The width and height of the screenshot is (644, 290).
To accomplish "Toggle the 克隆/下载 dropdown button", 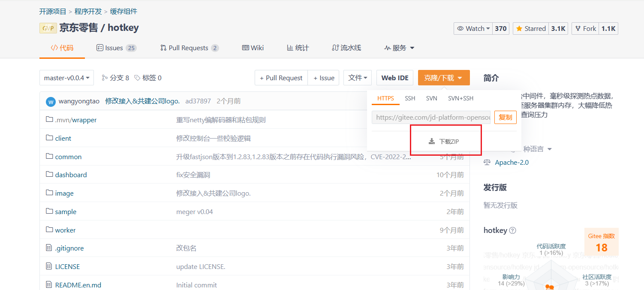I will pos(444,78).
